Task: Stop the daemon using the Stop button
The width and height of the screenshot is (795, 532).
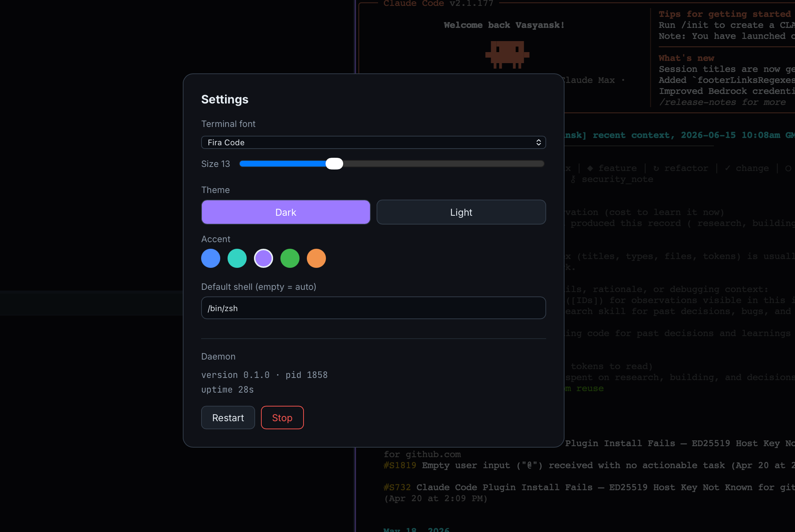Action: click(282, 418)
